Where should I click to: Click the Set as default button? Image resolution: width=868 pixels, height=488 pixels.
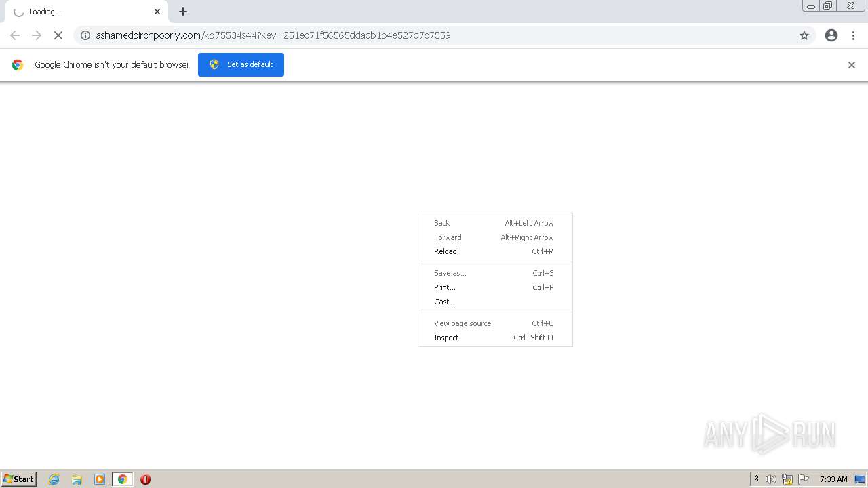point(241,64)
